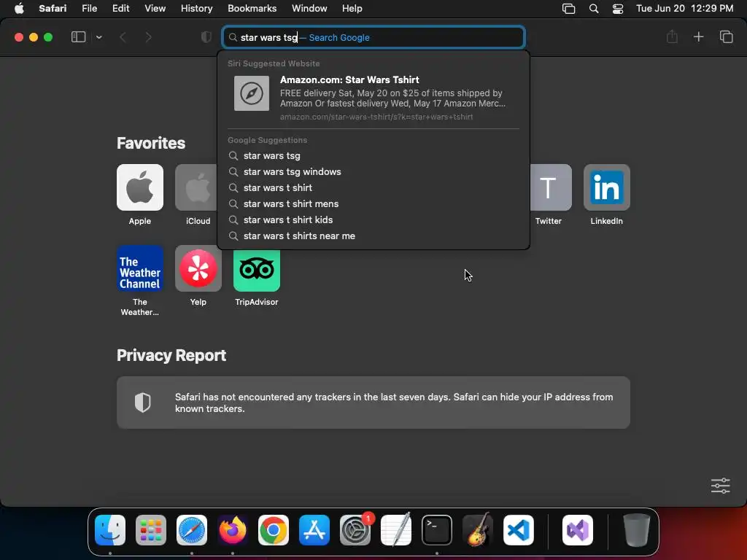Open the History menu

pyautogui.click(x=196, y=9)
